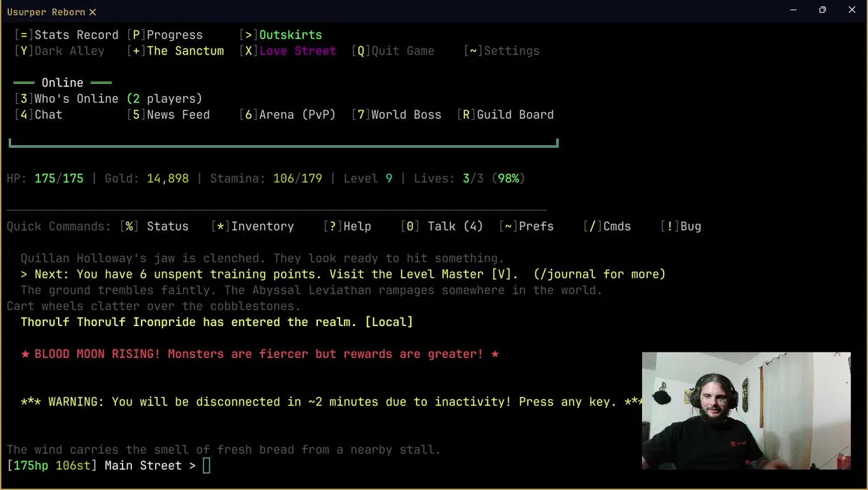
Task: Click the webcam overlay thumbnail
Action: (x=746, y=410)
